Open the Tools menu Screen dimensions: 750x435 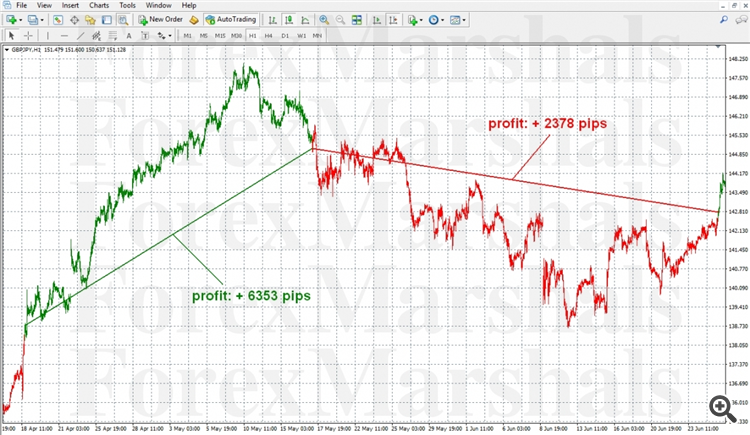point(127,5)
